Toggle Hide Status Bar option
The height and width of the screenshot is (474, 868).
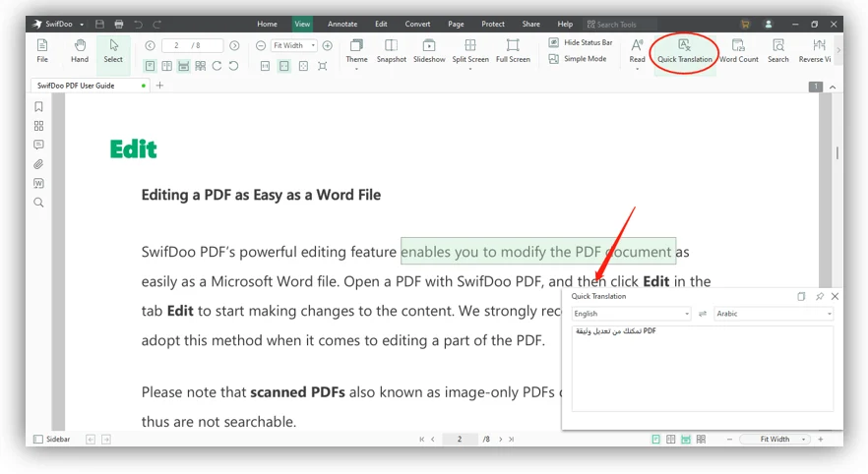pyautogui.click(x=581, y=42)
